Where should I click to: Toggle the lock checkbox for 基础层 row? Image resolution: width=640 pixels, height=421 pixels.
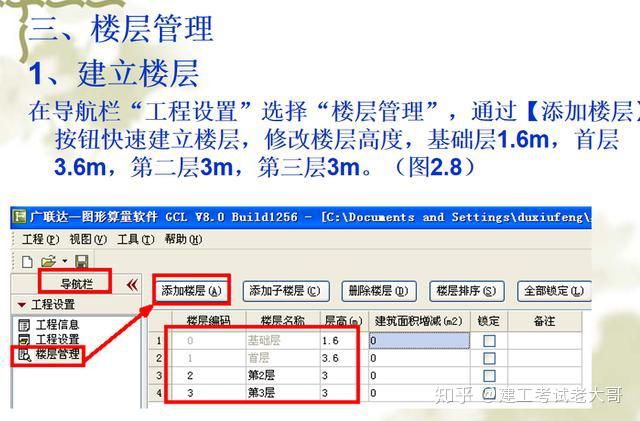(x=489, y=341)
